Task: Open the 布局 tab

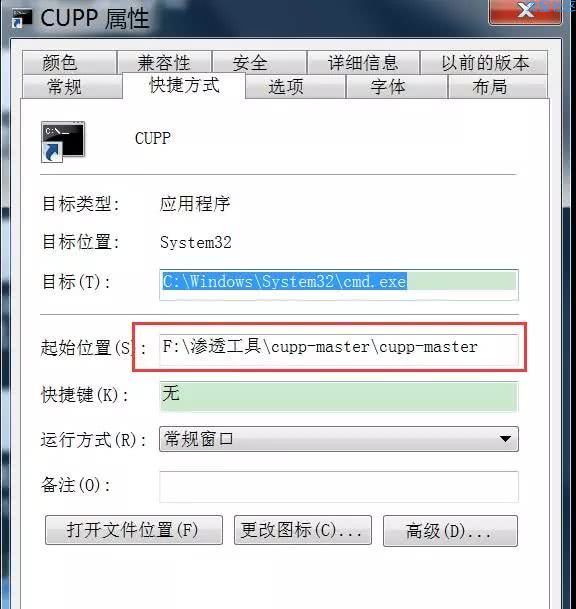Action: click(x=498, y=86)
